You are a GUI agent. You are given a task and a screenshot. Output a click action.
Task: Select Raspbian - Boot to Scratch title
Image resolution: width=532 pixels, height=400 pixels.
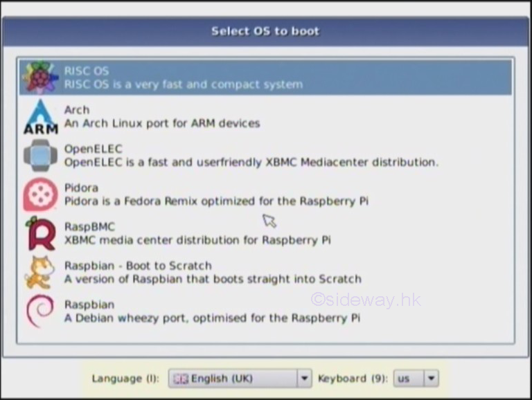click(x=138, y=265)
